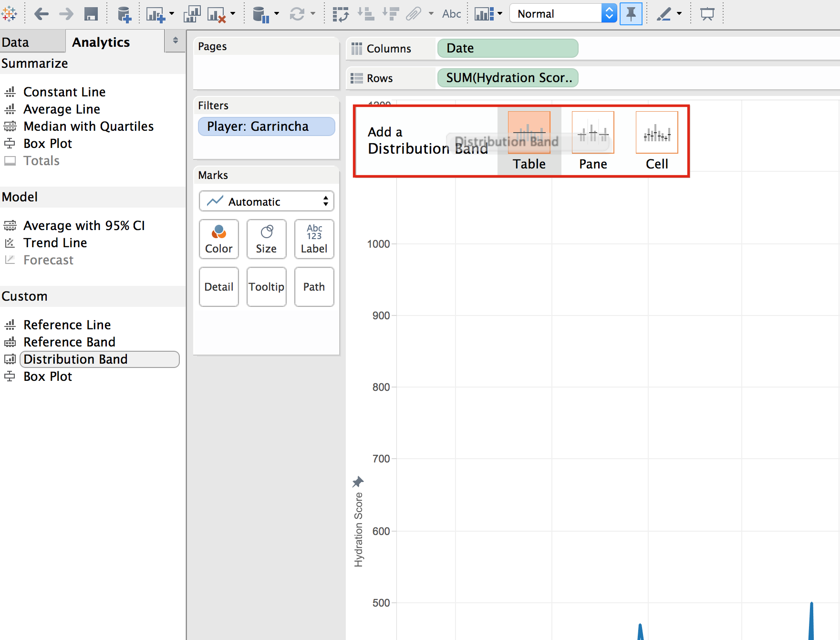The image size is (840, 640).
Task: Click the Swap rows and columns icon
Action: tap(341, 14)
